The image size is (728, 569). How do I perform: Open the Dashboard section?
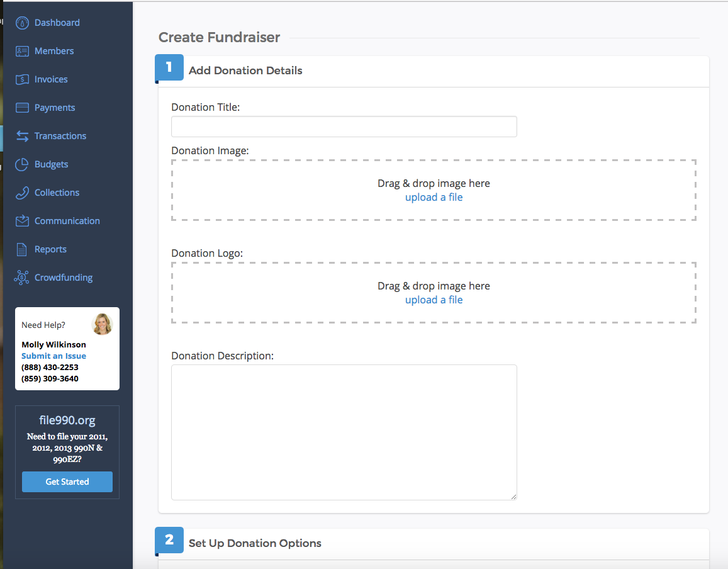coord(22,23)
